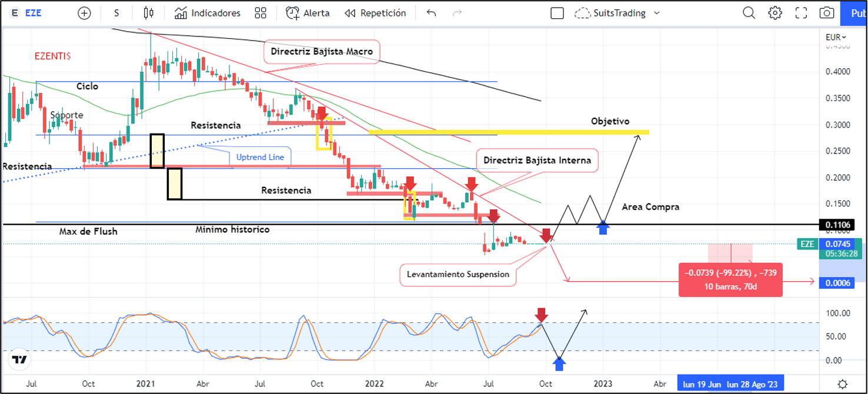Click the redo arrow icon
The height and width of the screenshot is (394, 868).
[x=457, y=13]
